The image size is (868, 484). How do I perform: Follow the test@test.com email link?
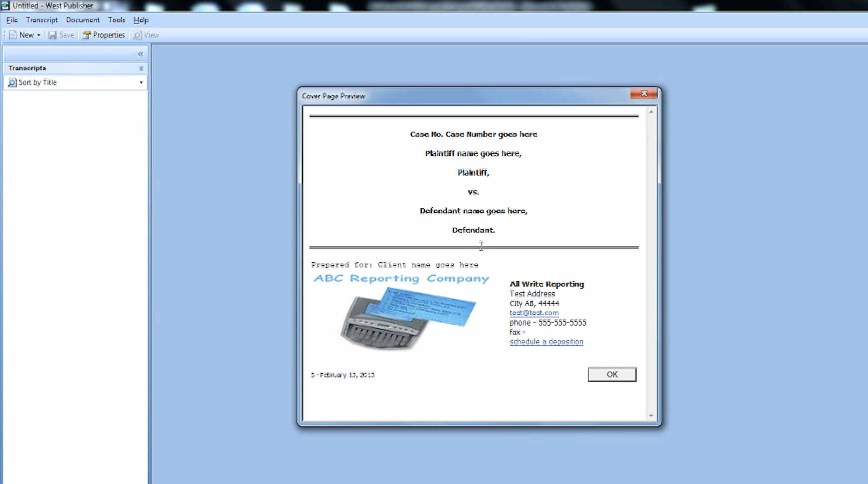tap(534, 313)
